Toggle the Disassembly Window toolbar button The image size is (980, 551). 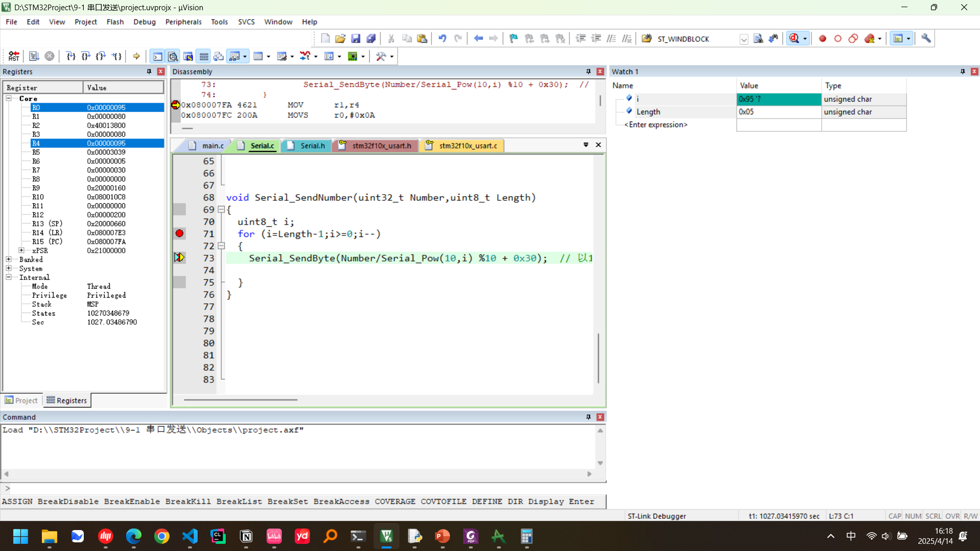click(173, 56)
